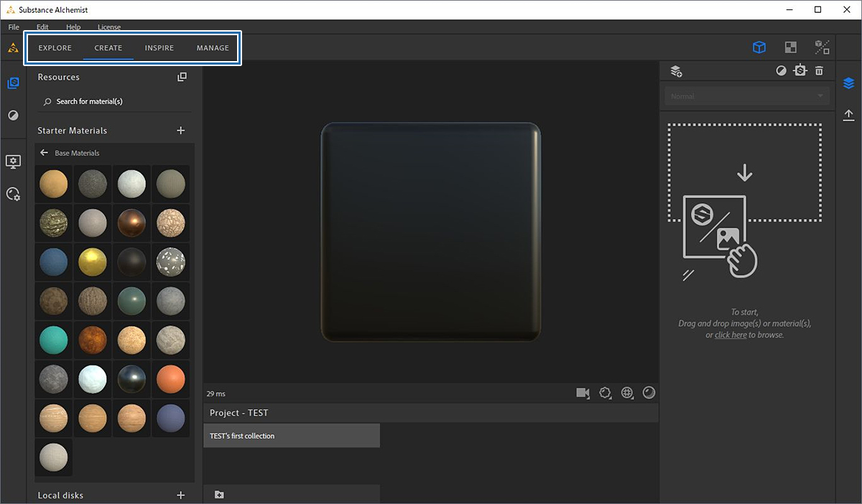862x504 pixels.
Task: Click the half-filled circle sidebar icon
Action: tap(13, 115)
